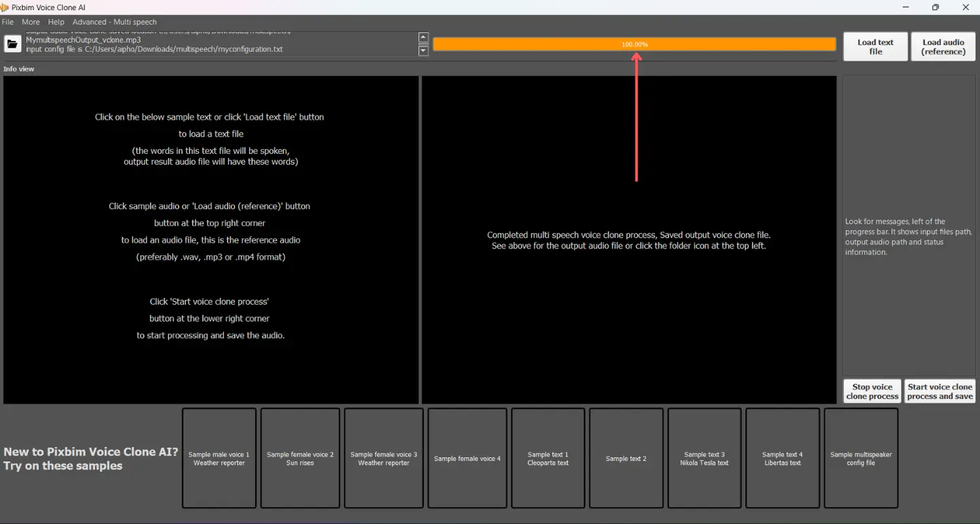Expand Advanced - Multi speech menu
The height and width of the screenshot is (524, 980).
[x=114, y=22]
